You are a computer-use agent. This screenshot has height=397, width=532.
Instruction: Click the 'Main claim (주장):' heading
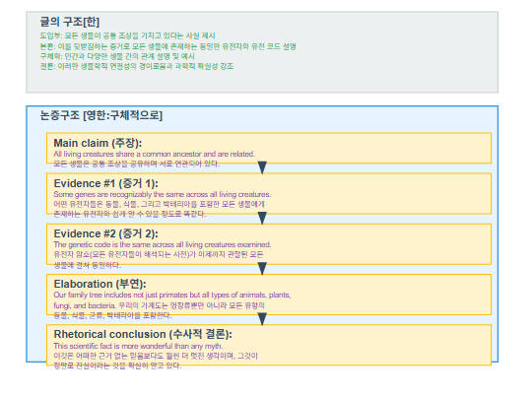click(x=98, y=143)
